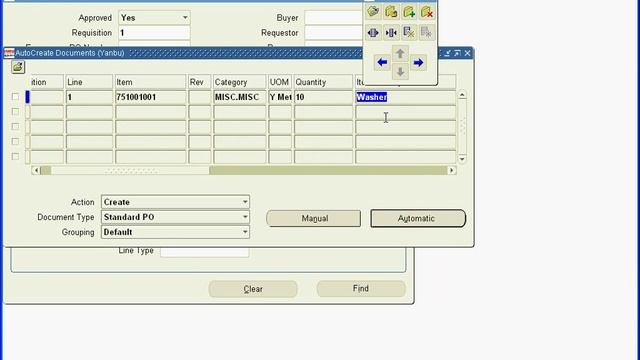640x360 pixels.
Task: Click the Delete Folder icon with red X
Action: coord(427,12)
